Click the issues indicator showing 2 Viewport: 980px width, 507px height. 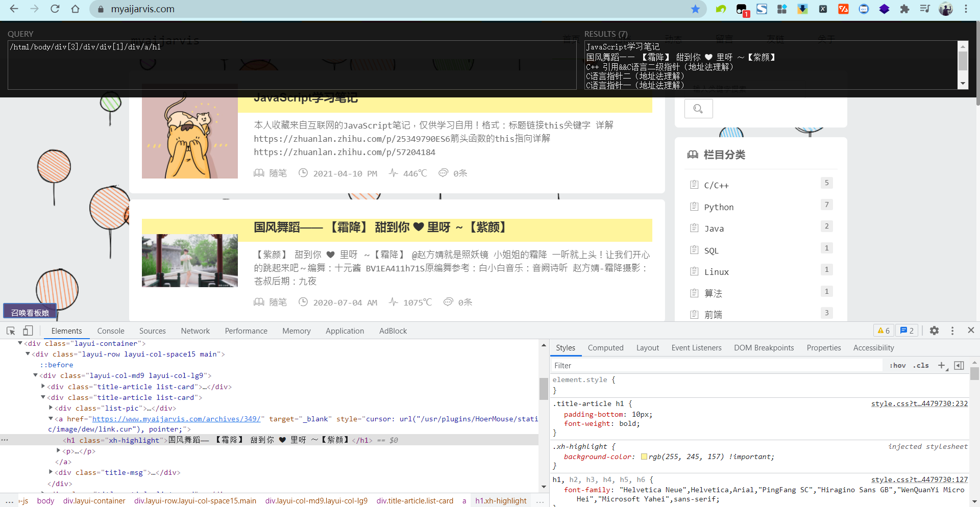click(x=906, y=331)
